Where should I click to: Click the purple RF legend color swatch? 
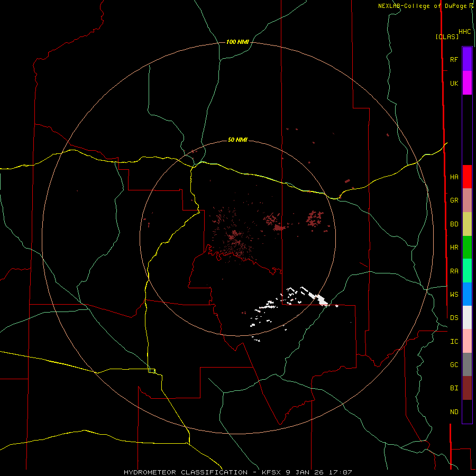467,59
